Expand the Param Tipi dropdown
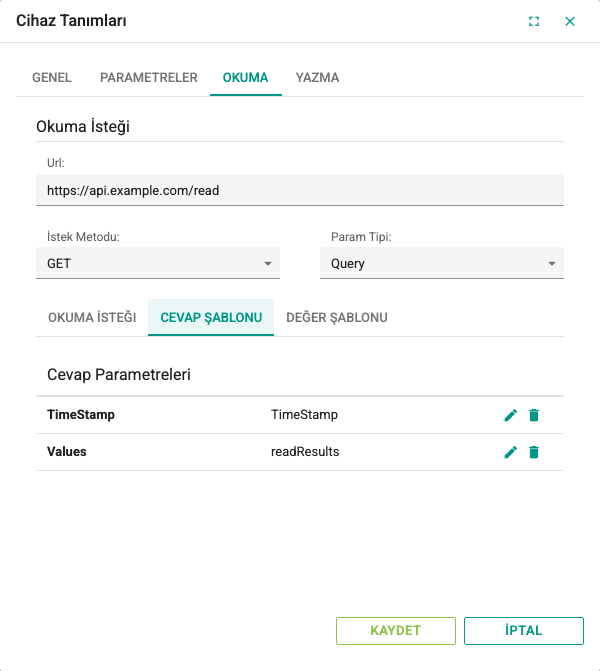The width and height of the screenshot is (600, 671). click(x=442, y=263)
